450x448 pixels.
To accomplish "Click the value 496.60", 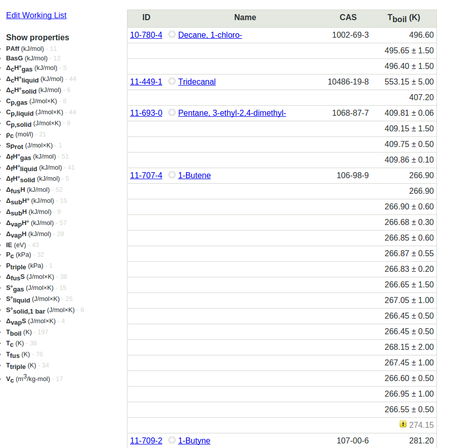I will tap(421, 35).
